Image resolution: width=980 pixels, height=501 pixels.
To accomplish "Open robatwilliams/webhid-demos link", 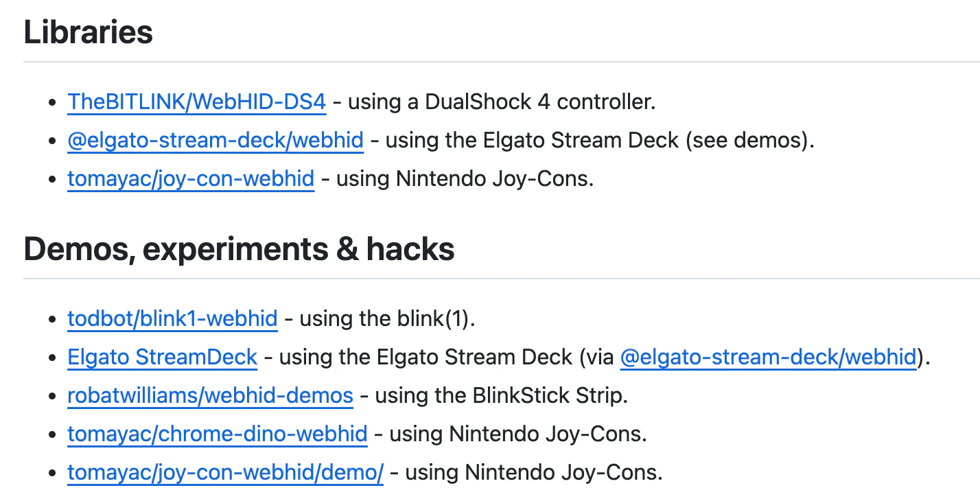I will coord(210,395).
